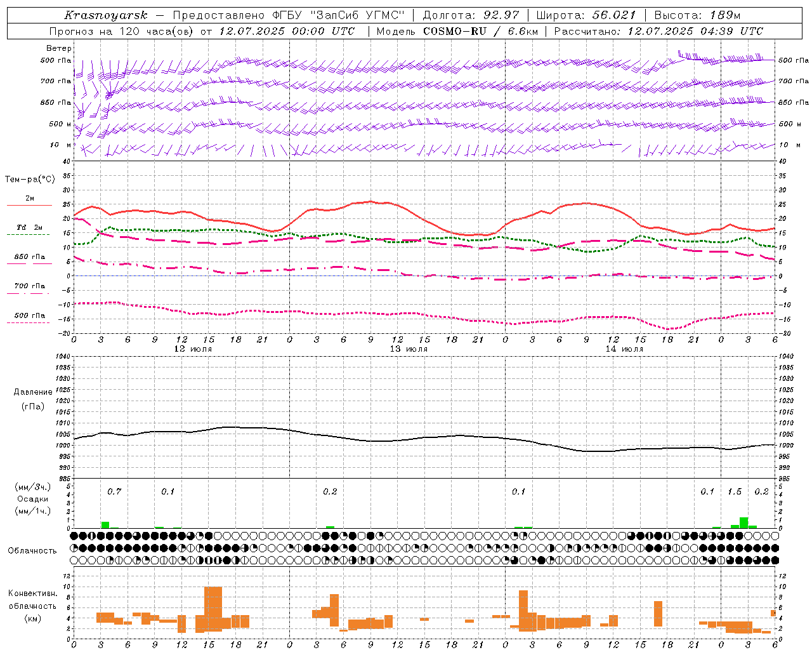Click the Долгота: 92.97 value
The width and height of the screenshot is (812, 650).
point(470,15)
